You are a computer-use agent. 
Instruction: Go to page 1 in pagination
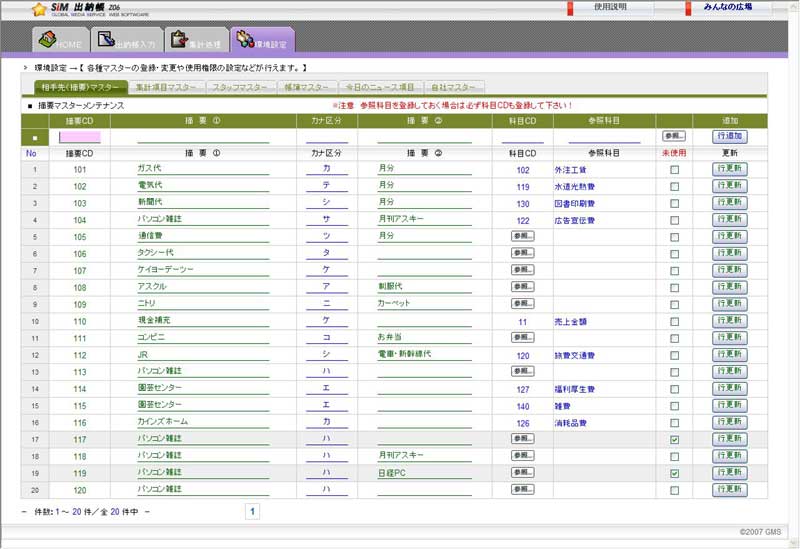(252, 511)
